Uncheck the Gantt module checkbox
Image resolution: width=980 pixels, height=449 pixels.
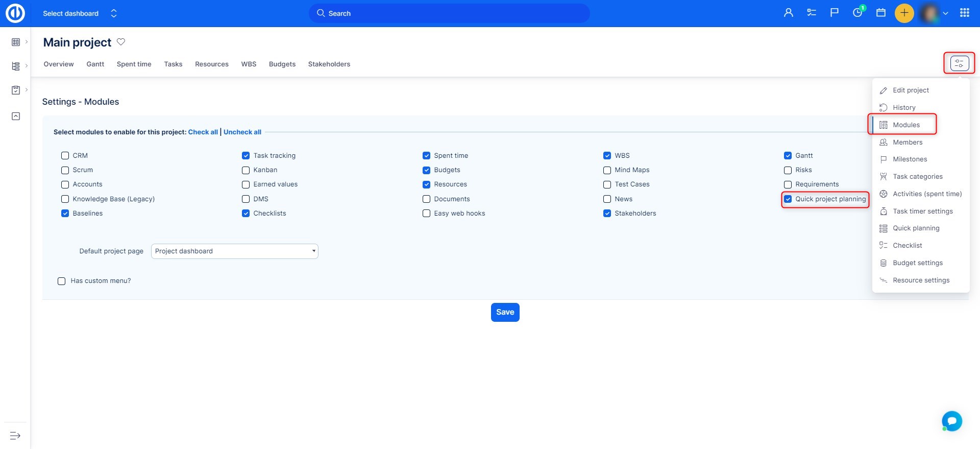point(788,156)
